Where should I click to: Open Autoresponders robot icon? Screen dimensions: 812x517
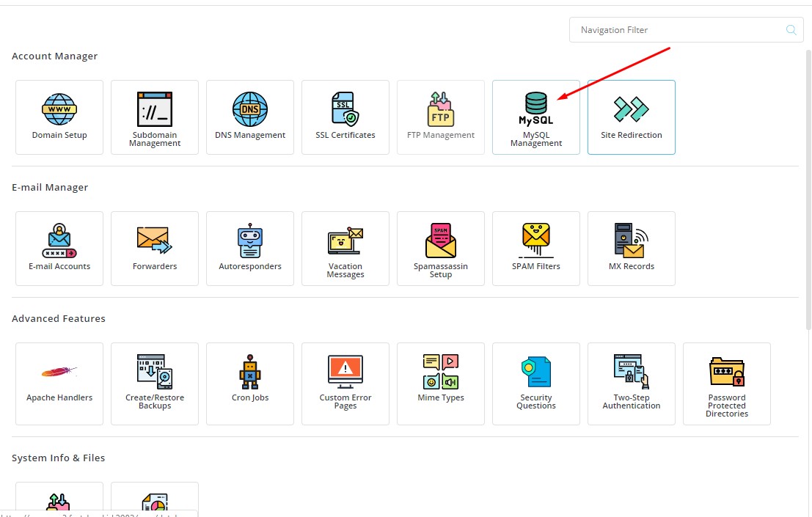coord(250,241)
